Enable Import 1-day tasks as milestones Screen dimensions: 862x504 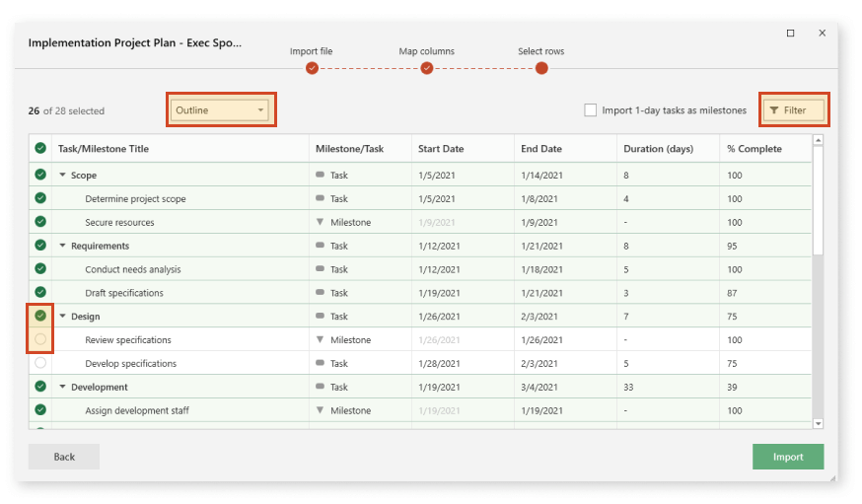[x=591, y=109]
